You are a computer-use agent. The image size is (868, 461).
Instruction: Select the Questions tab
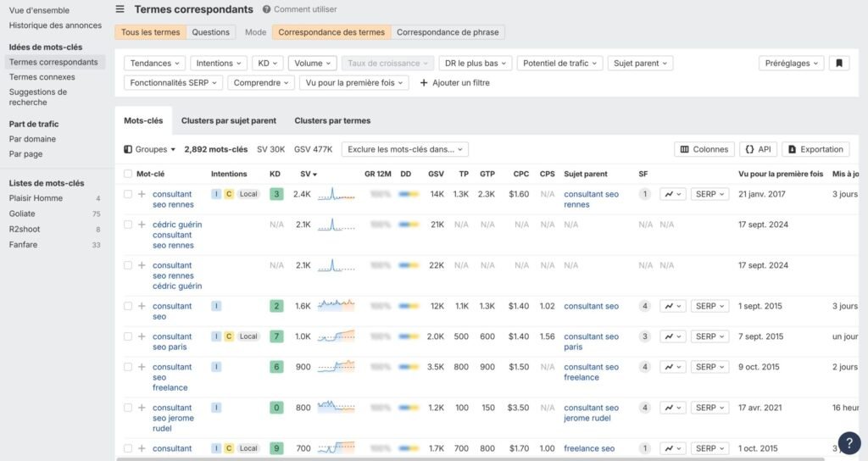tap(210, 32)
